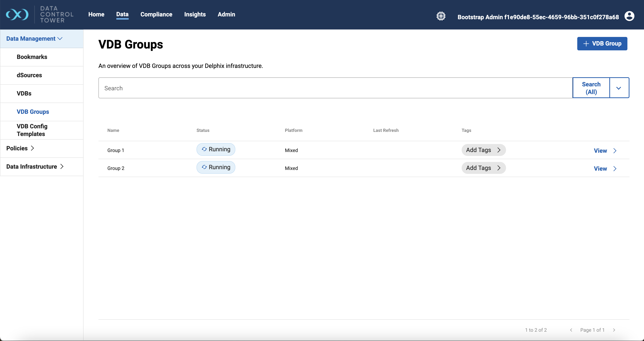Image resolution: width=644 pixels, height=341 pixels.
Task: Expand the Policies sidebar section
Action: click(20, 148)
